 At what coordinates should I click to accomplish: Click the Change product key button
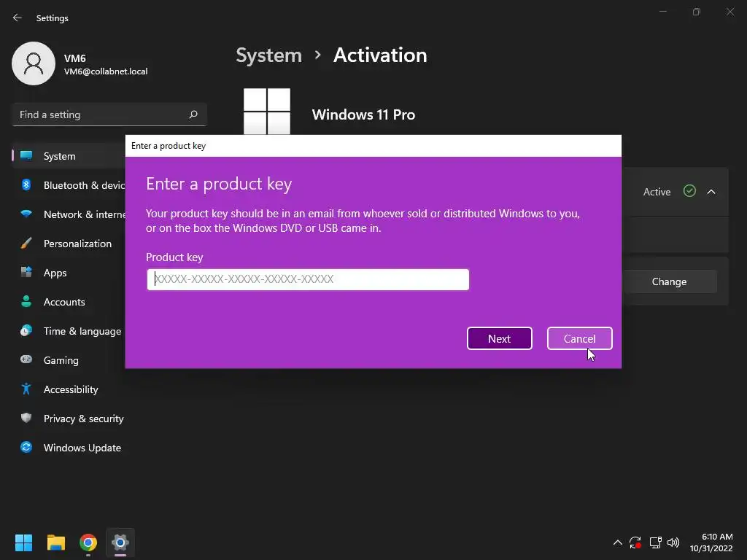(669, 281)
